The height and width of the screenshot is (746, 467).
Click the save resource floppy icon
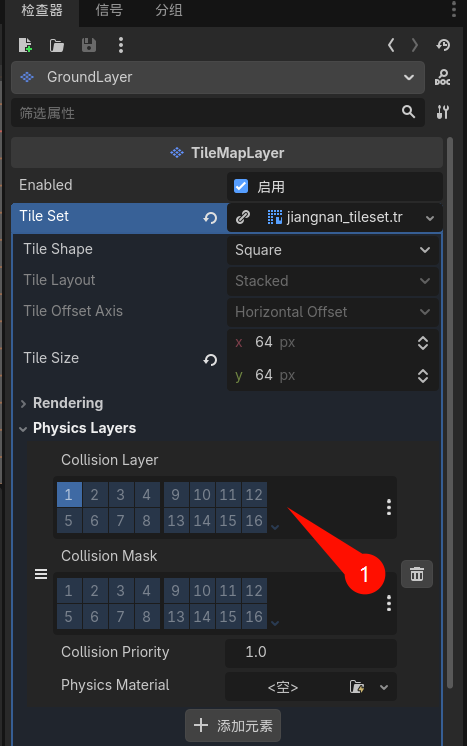click(89, 45)
